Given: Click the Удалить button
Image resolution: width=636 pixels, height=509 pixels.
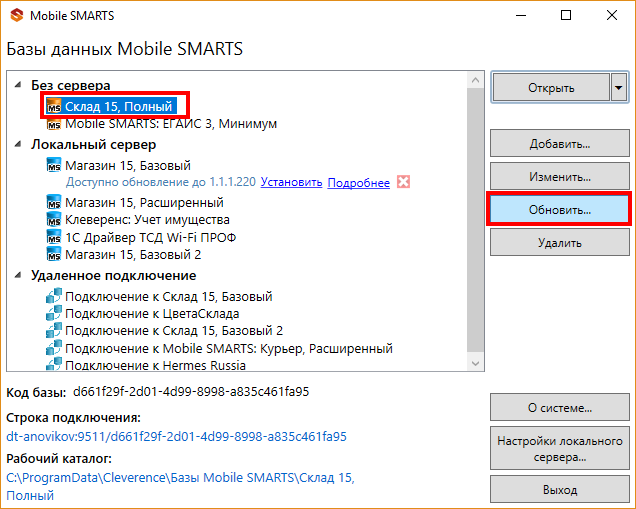Looking at the screenshot, I should pos(560,243).
